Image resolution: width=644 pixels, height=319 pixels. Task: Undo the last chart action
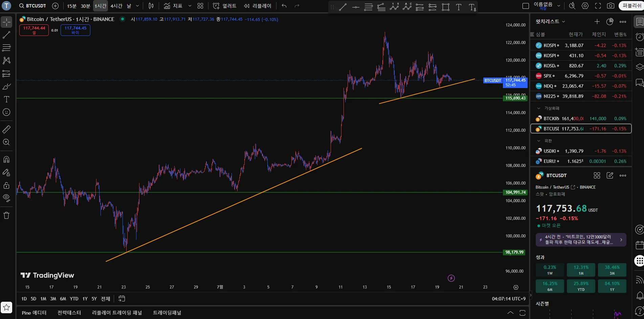coord(284,6)
